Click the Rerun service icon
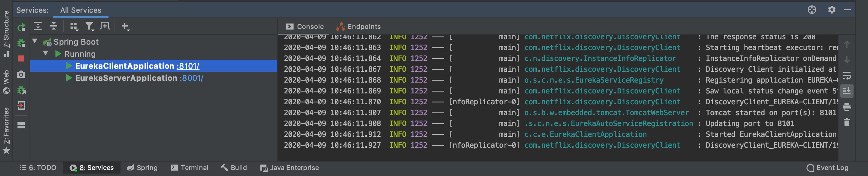868x176 pixels. pos(21,27)
